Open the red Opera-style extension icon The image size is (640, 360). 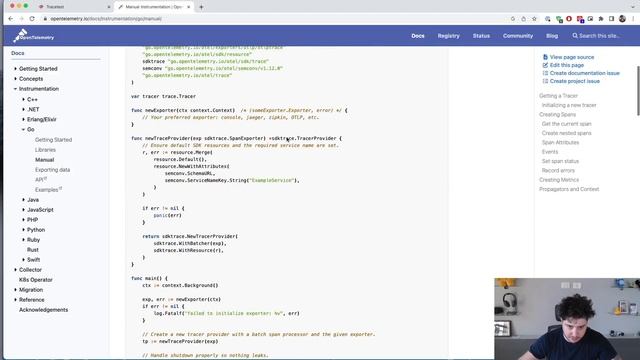[x=569, y=19]
